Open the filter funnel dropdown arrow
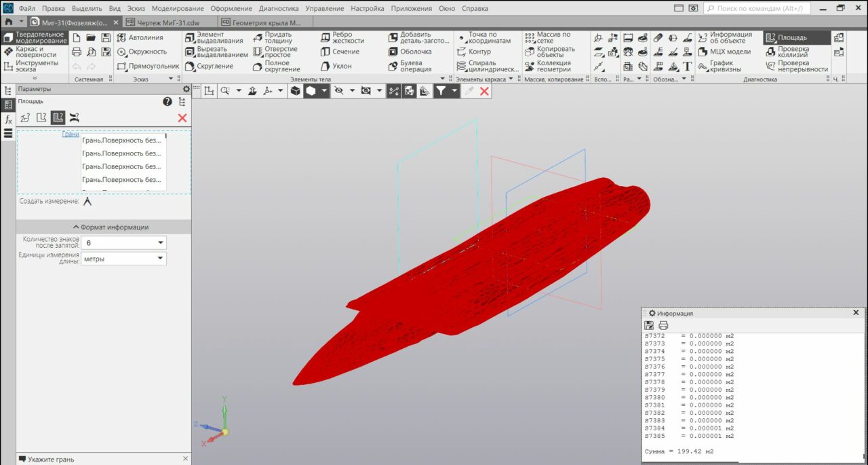868x465 pixels. (x=455, y=90)
